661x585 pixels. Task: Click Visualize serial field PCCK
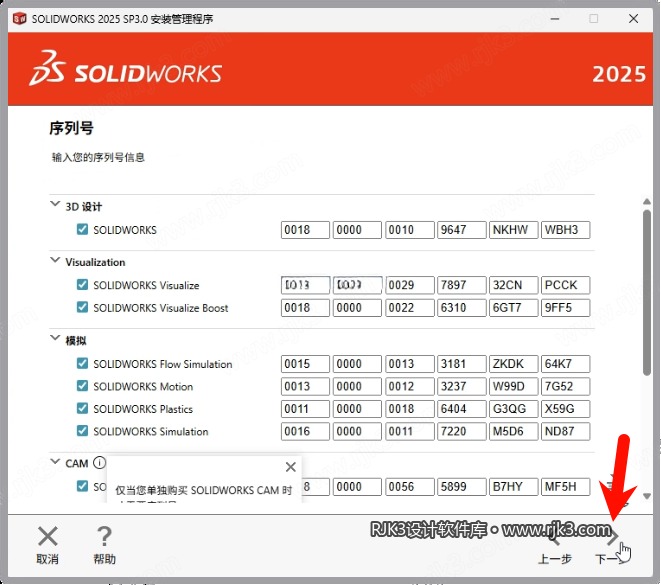coord(565,285)
